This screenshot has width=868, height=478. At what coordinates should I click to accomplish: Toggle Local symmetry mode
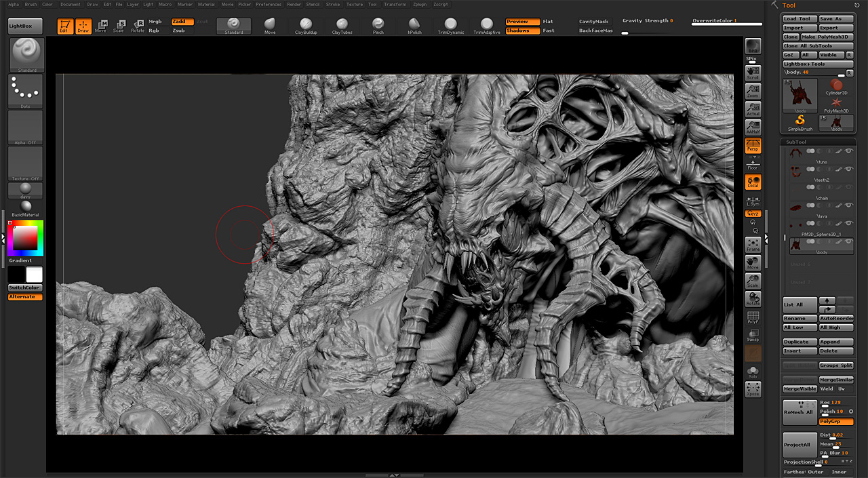(x=753, y=182)
